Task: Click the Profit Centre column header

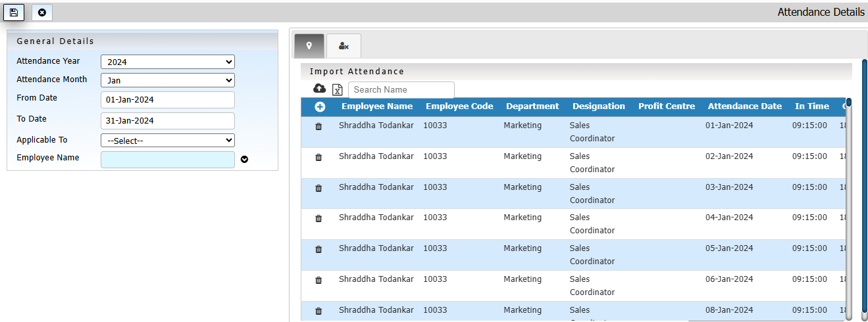Action: [667, 106]
